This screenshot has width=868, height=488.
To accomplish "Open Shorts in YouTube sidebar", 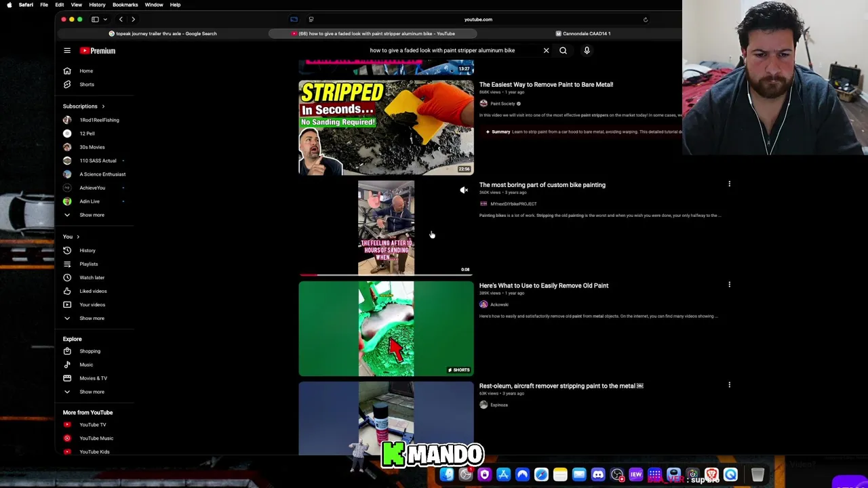I will coord(95,84).
